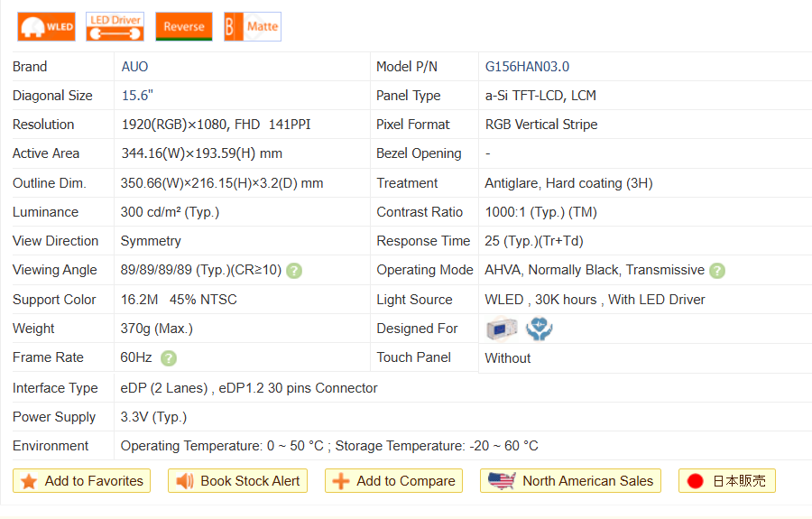Click the Frame Rate help question mark
Image resolution: width=812 pixels, height=519 pixels.
(x=169, y=358)
